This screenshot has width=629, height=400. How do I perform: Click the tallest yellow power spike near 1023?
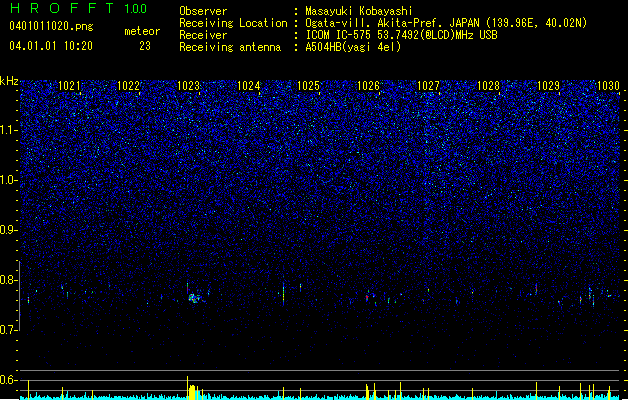click(x=187, y=387)
